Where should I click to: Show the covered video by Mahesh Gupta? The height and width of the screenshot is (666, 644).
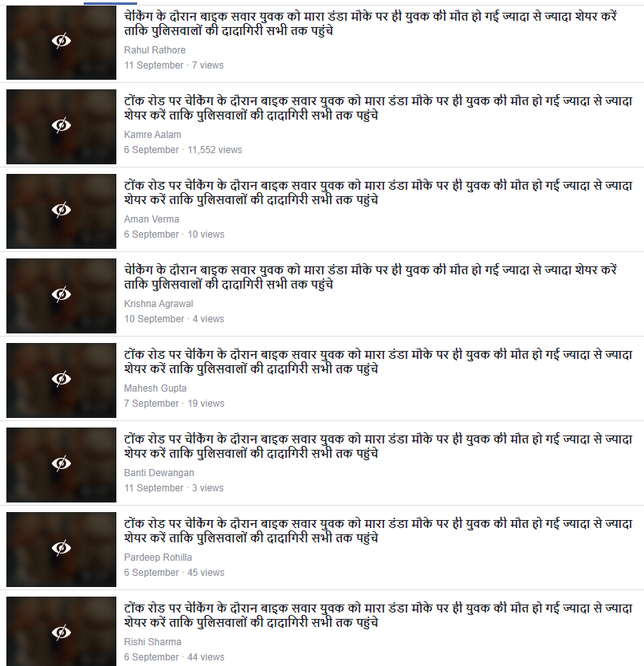pos(61,380)
